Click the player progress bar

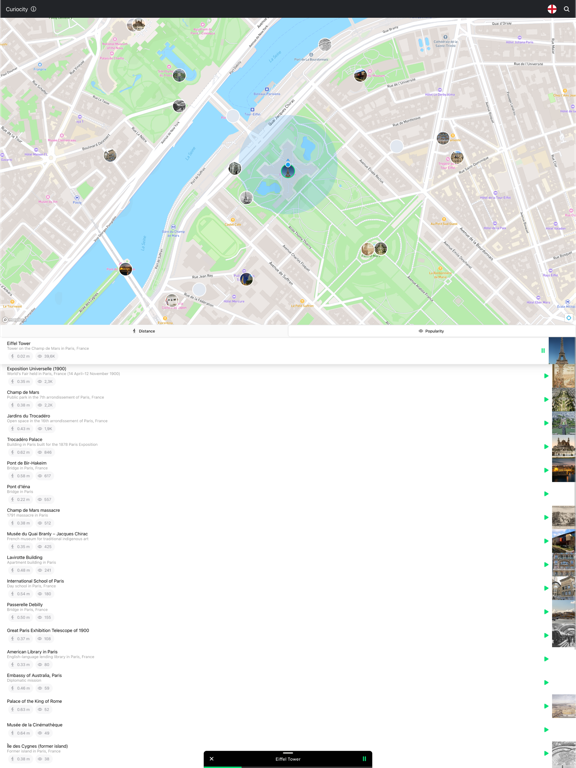[288, 767]
